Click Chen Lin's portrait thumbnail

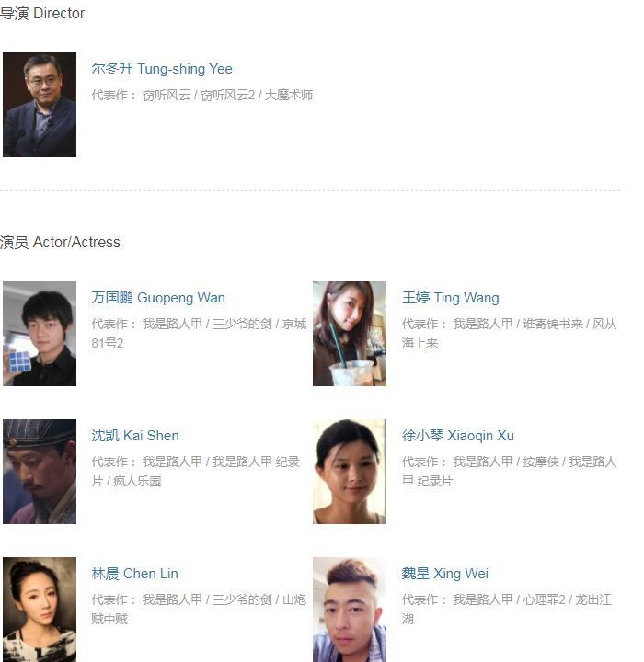point(40,610)
